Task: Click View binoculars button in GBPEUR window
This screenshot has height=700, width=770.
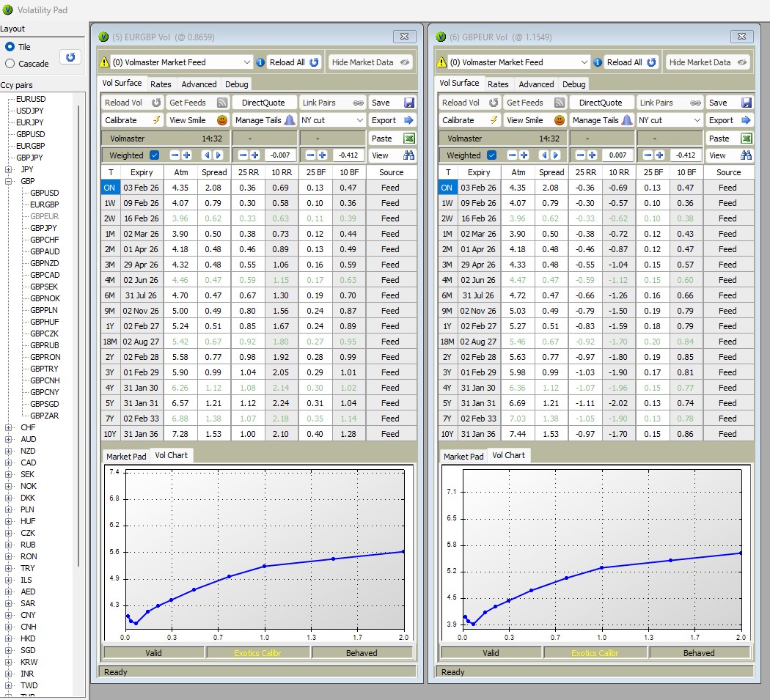Action: pos(729,155)
